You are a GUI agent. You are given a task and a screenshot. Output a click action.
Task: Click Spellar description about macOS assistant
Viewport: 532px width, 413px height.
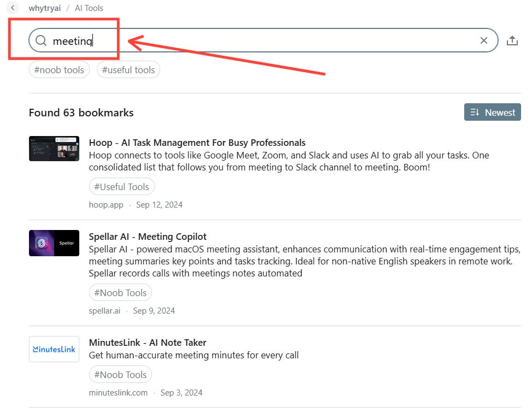pos(305,261)
